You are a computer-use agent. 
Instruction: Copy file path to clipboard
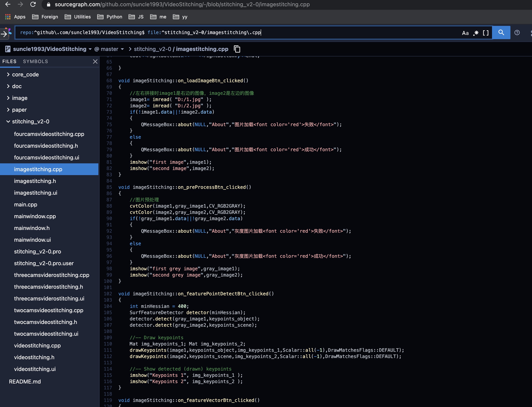(237, 49)
